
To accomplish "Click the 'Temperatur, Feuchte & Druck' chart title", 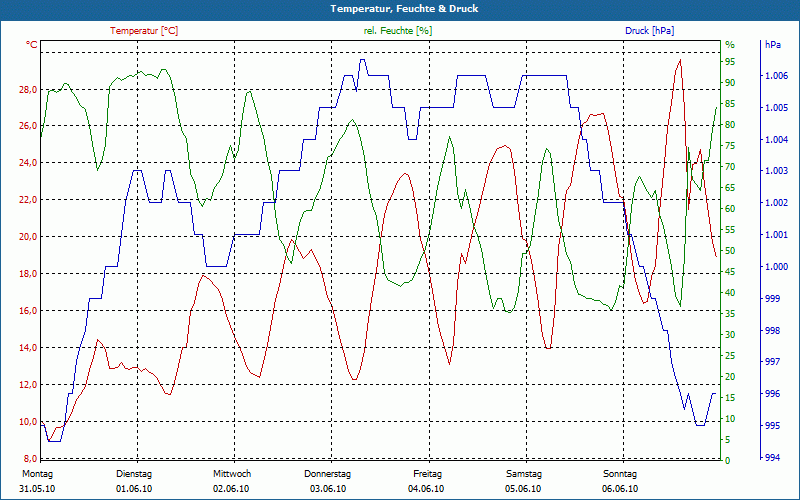I will pyautogui.click(x=404, y=9).
